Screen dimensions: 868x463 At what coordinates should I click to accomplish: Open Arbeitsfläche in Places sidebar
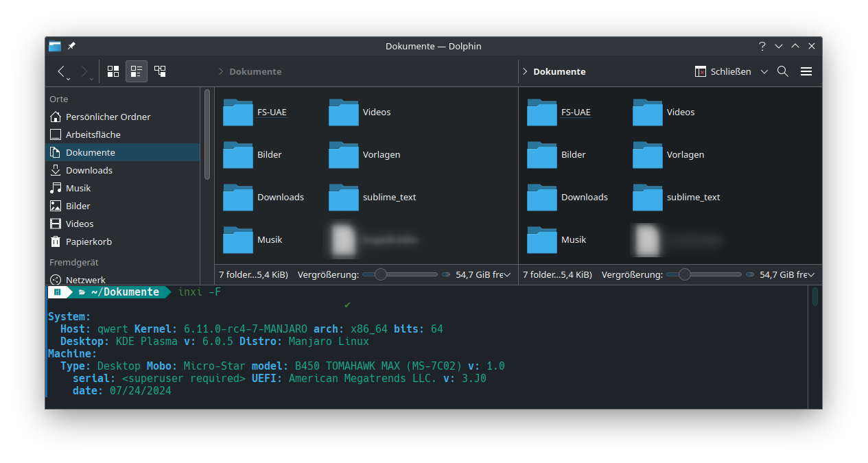[123, 134]
